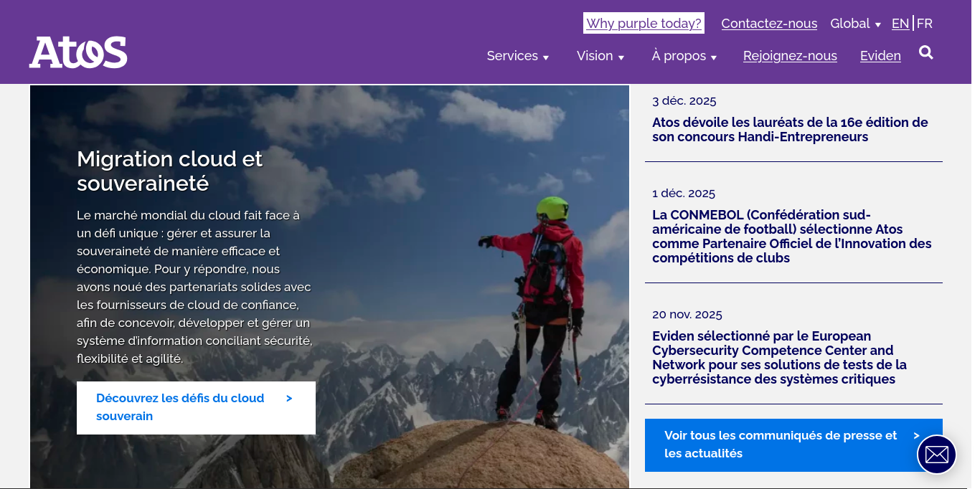Open the Eviden menu link

coord(880,56)
